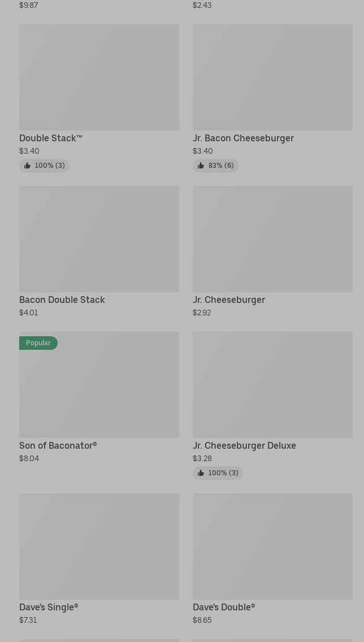Click the Son of Baconator name

click(58, 445)
